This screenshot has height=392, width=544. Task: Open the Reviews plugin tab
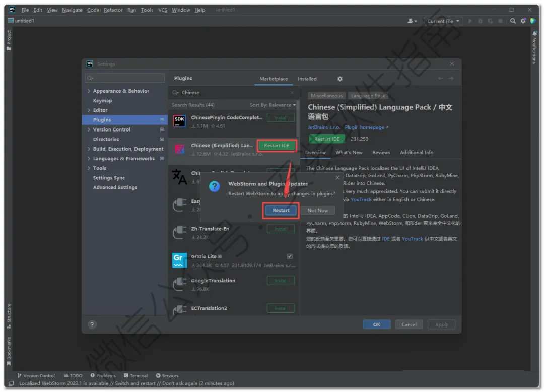pos(381,152)
